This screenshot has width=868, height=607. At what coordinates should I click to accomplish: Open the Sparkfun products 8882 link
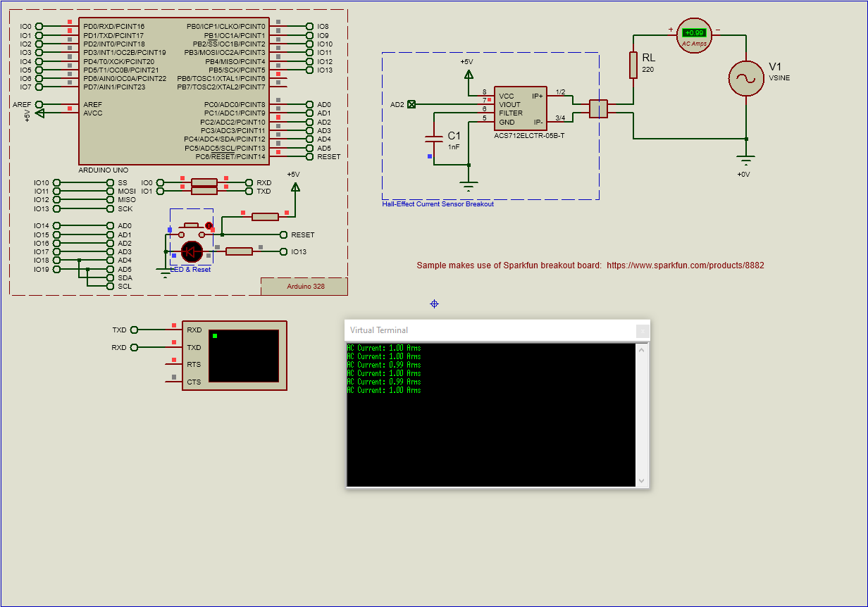tap(685, 265)
